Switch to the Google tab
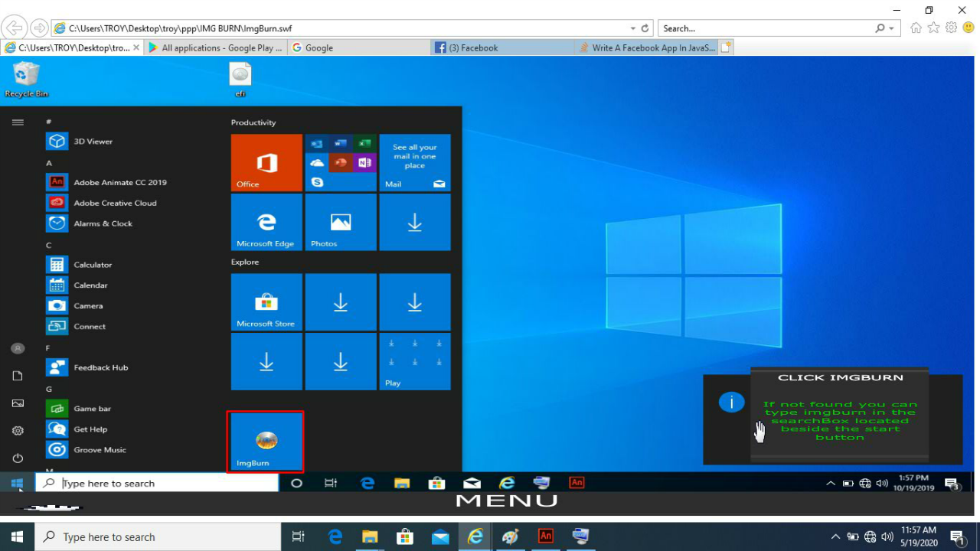Screen dimensions: 980x551 click(359, 47)
